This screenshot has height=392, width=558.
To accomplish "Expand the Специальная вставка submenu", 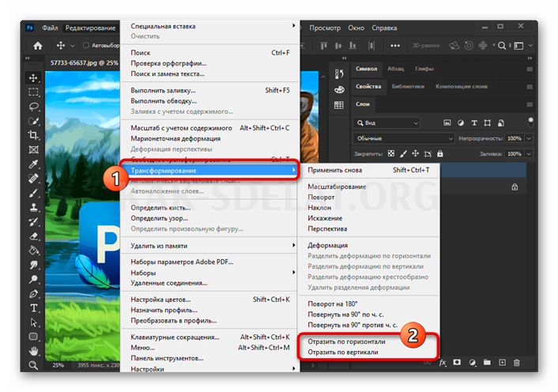I will pos(210,26).
